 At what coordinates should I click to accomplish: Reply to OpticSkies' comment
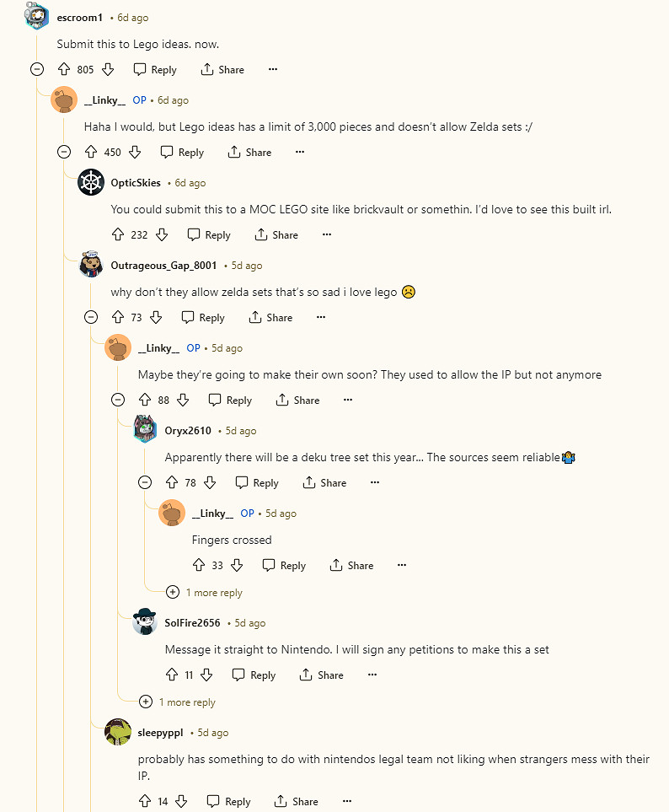pos(209,235)
